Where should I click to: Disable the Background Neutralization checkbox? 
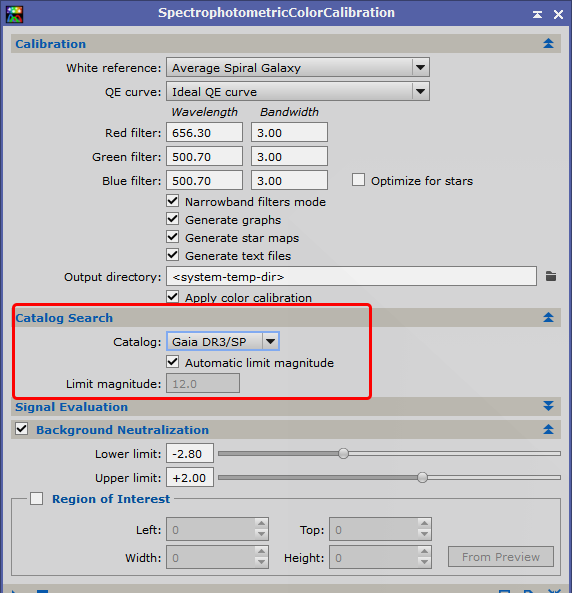tap(22, 429)
